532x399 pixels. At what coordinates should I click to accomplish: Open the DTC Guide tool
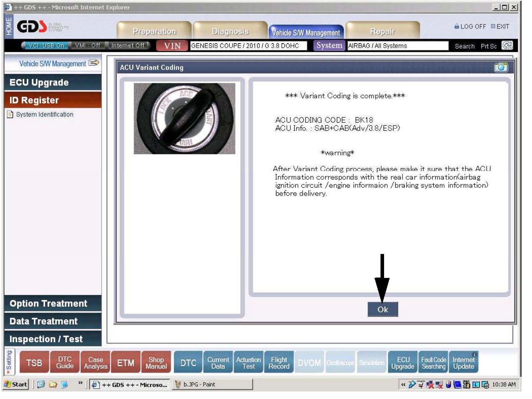click(65, 363)
